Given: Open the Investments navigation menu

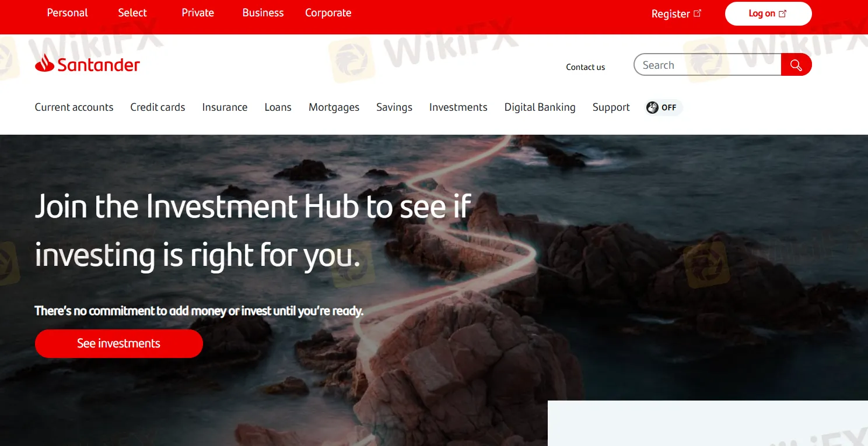Looking at the screenshot, I should click(x=459, y=107).
